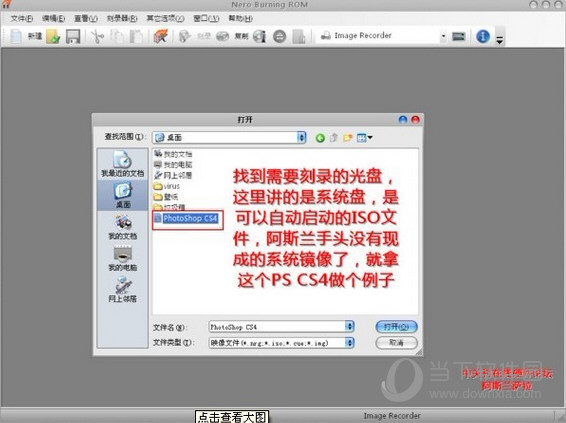This screenshot has width=566, height=423.
Task: Open the 查看(V) menu
Action: (86, 18)
